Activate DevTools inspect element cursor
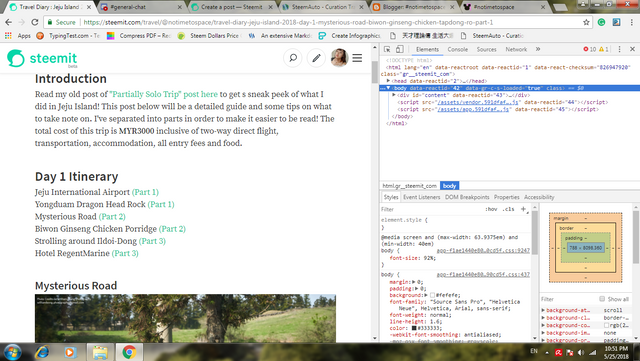This screenshot has width=640, height=361. pyautogui.click(x=387, y=49)
